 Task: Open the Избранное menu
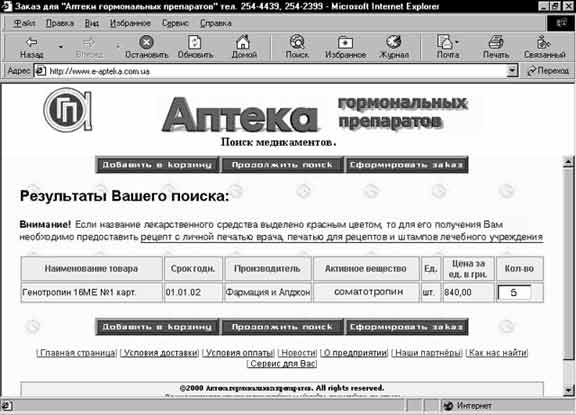coord(130,23)
